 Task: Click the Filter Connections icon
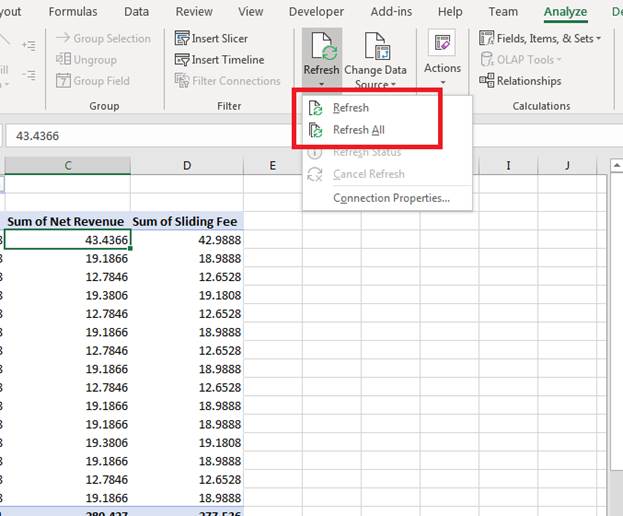182,81
